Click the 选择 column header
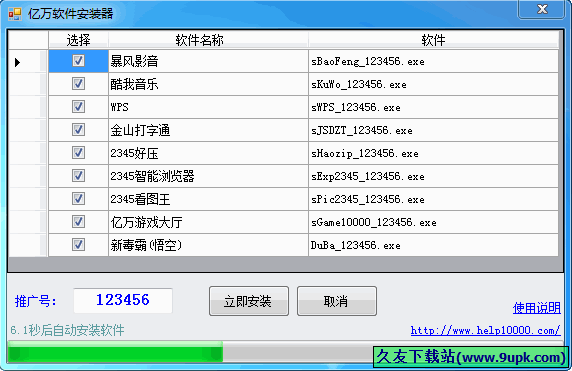The width and height of the screenshot is (572, 371). coord(78,40)
